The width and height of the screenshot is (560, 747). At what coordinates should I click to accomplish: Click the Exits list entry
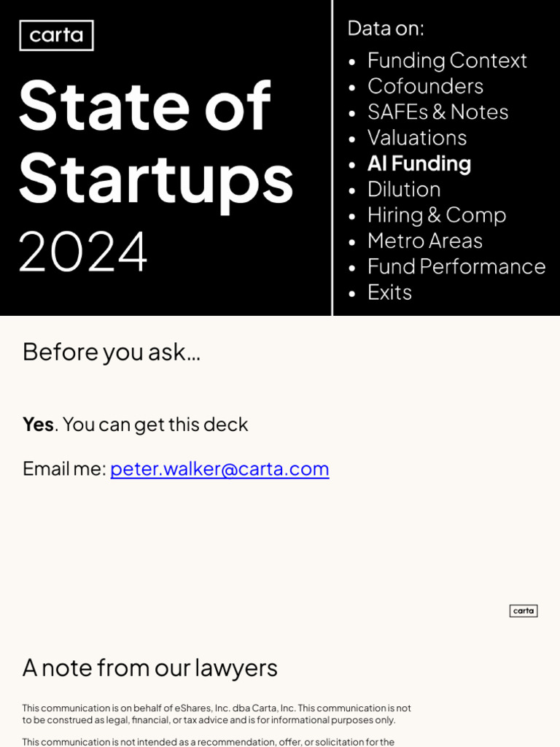point(389,292)
